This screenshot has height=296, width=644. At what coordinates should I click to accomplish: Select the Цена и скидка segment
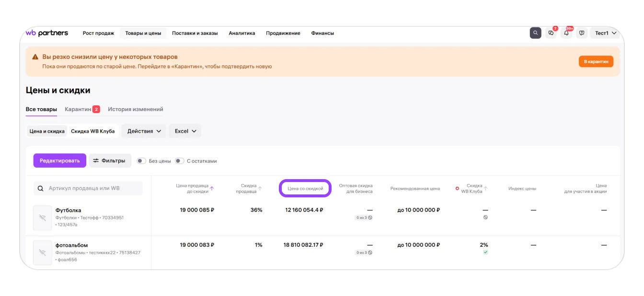(47, 131)
